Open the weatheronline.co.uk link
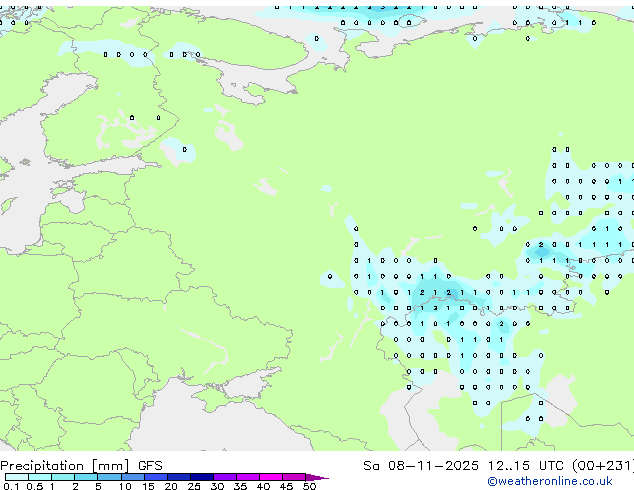This screenshot has width=634, height=490. click(x=550, y=481)
